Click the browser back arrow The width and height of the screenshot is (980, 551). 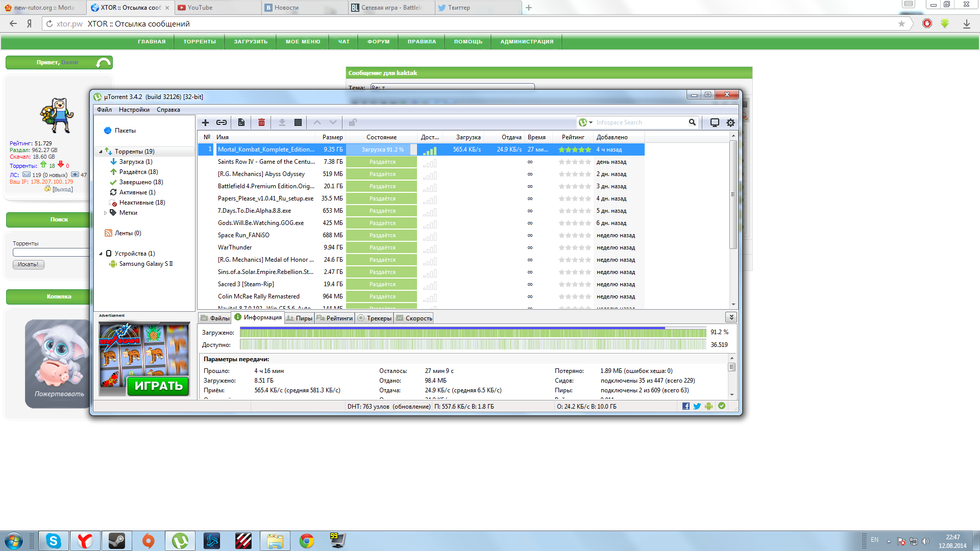click(x=13, y=23)
